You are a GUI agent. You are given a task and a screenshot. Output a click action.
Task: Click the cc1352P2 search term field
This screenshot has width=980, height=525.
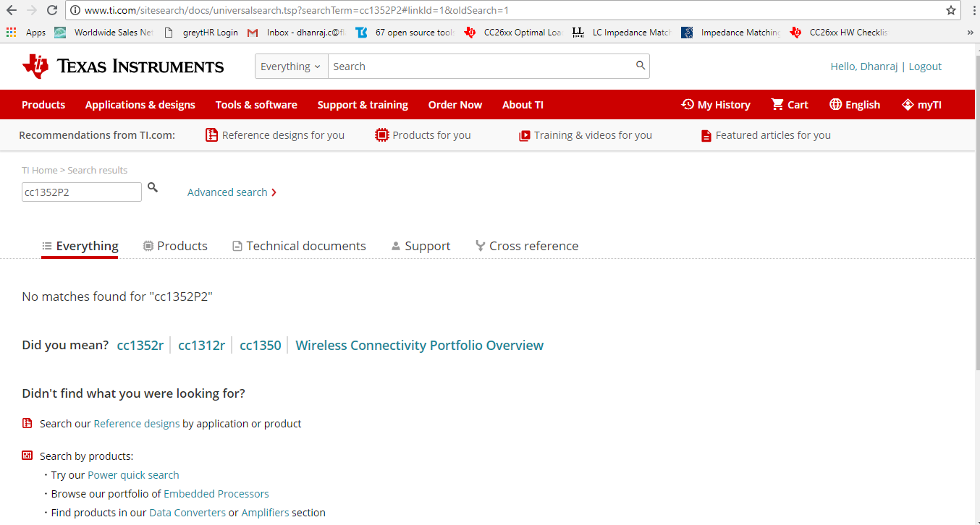(x=82, y=192)
